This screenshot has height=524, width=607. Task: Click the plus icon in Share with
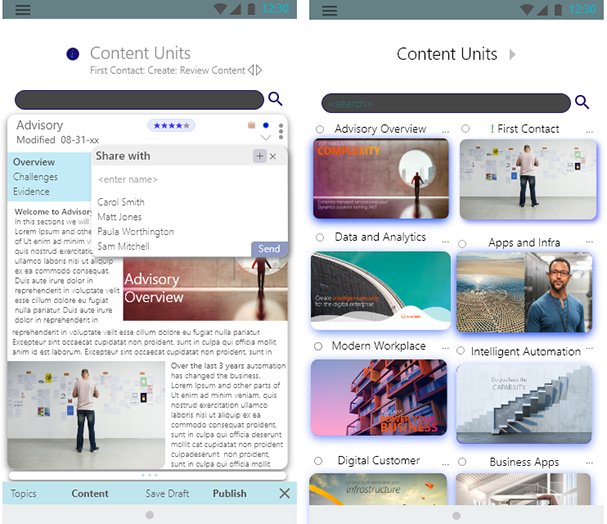259,156
